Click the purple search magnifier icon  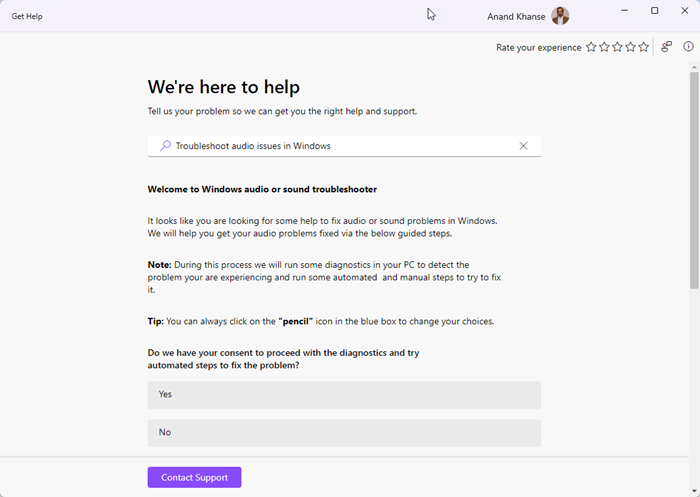click(x=165, y=146)
